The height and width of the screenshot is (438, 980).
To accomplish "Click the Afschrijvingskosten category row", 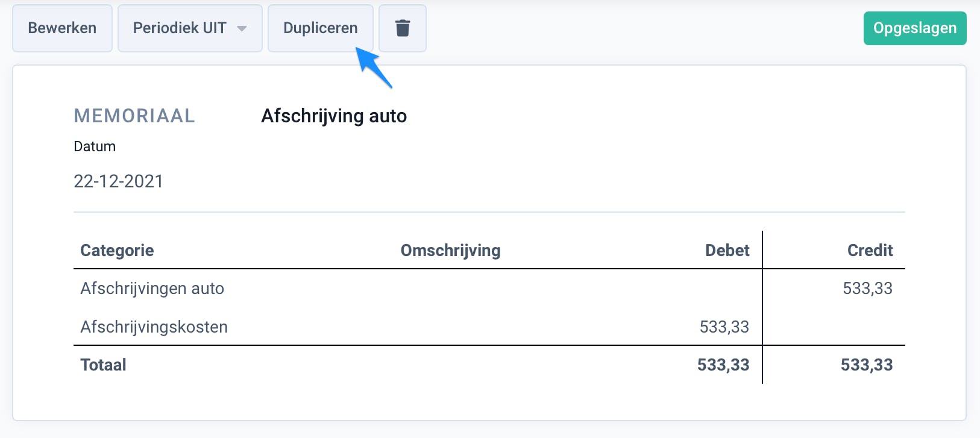I will 154,327.
